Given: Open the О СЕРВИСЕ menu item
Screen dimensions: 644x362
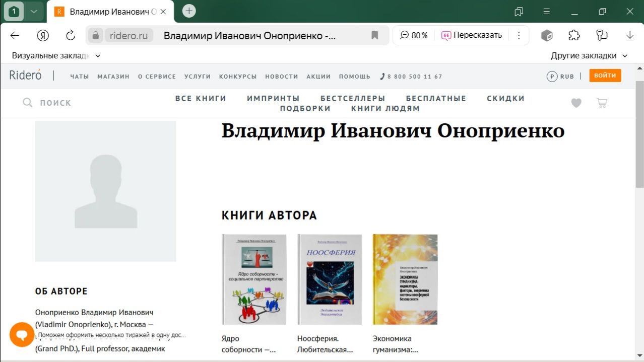Looking at the screenshot, I should [x=157, y=77].
